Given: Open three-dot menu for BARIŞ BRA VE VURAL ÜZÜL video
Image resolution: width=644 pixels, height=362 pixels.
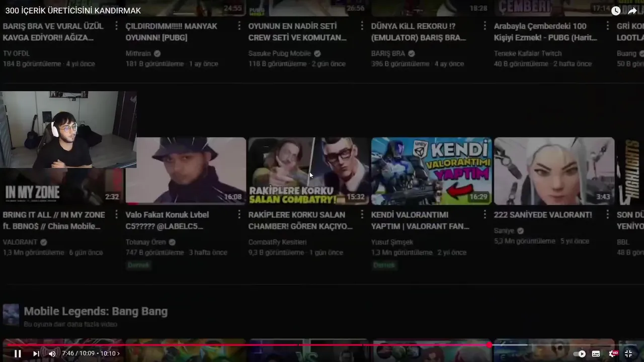Looking at the screenshot, I should [116, 26].
